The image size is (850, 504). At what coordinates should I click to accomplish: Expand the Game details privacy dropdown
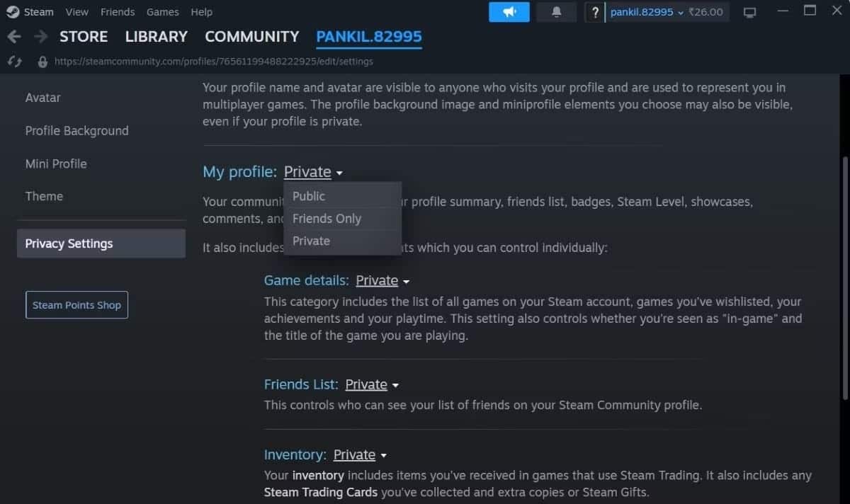click(x=382, y=280)
